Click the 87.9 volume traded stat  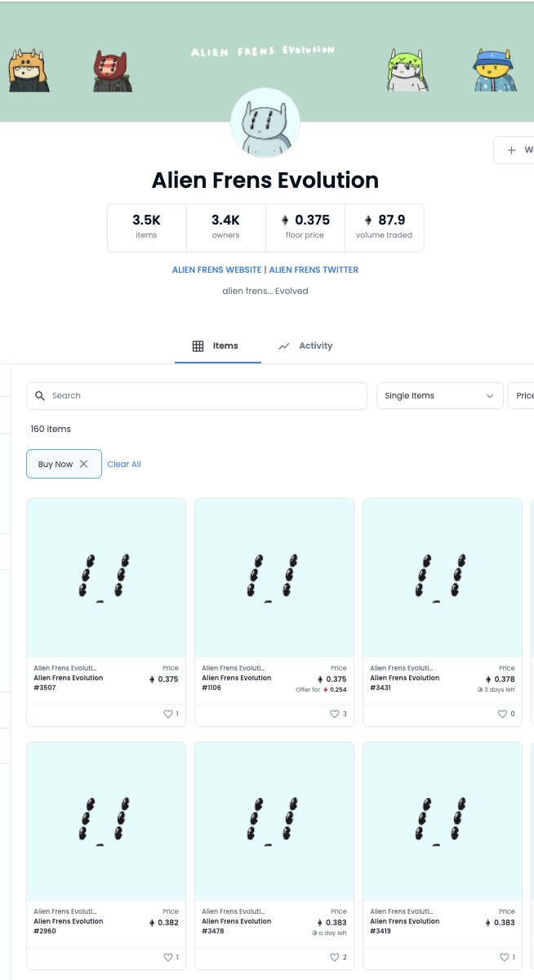[x=385, y=227]
